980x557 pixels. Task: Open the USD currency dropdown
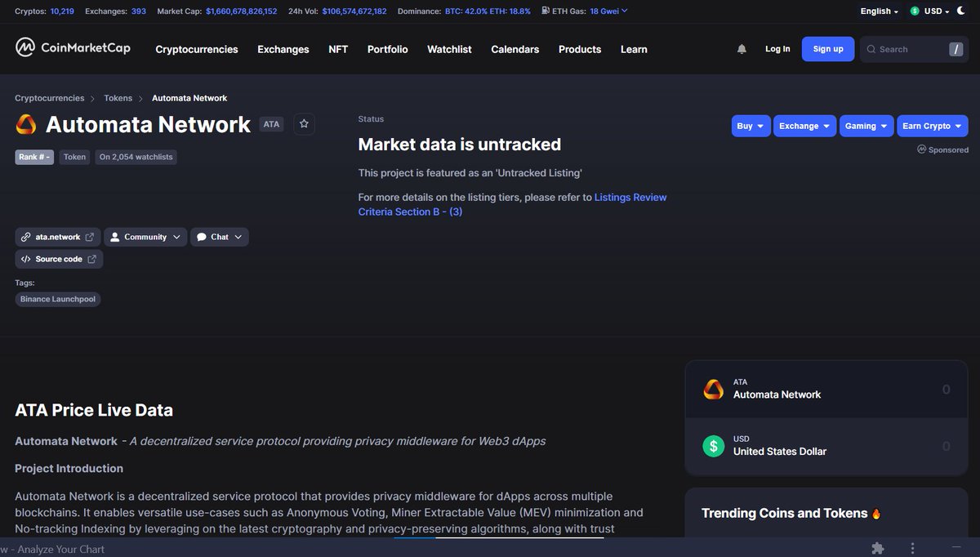929,11
